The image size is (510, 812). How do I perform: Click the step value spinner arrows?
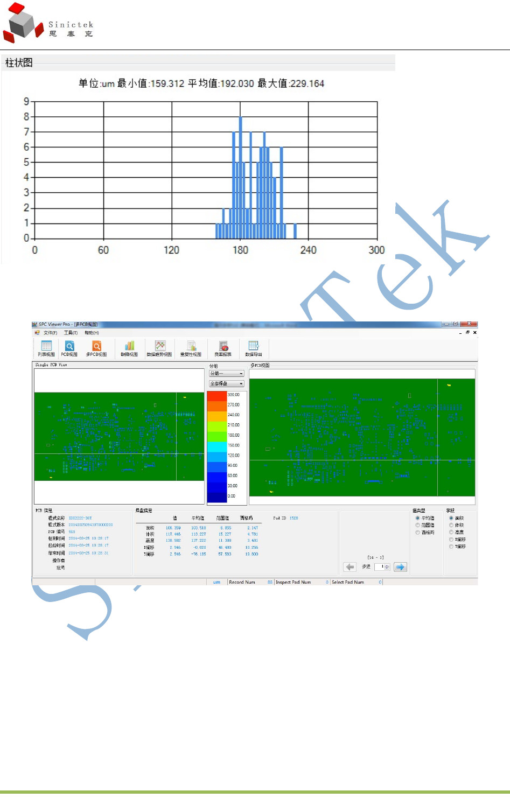[x=387, y=566]
